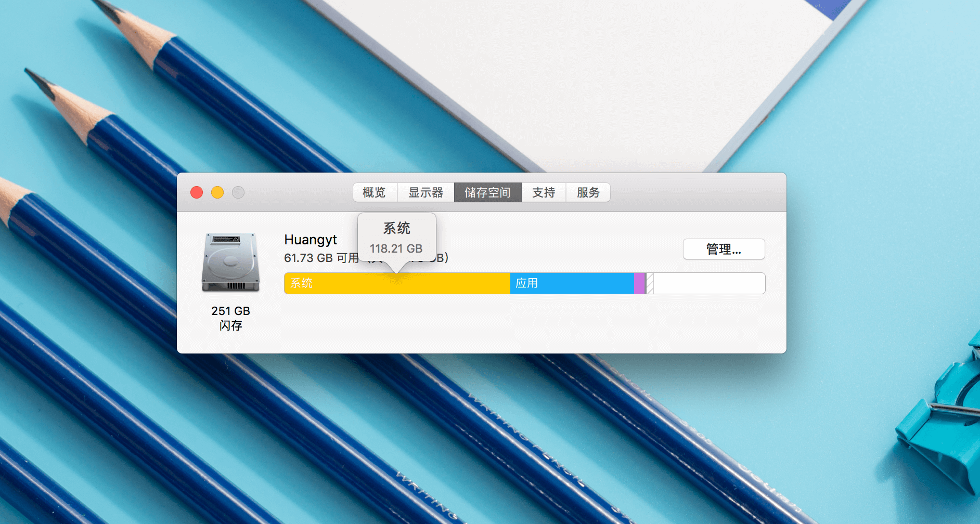Minimize the window with the yellow button

217,192
